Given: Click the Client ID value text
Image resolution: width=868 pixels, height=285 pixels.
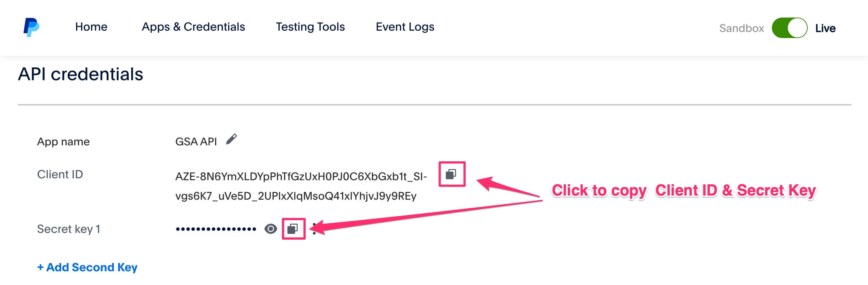Looking at the screenshot, I should [301, 186].
